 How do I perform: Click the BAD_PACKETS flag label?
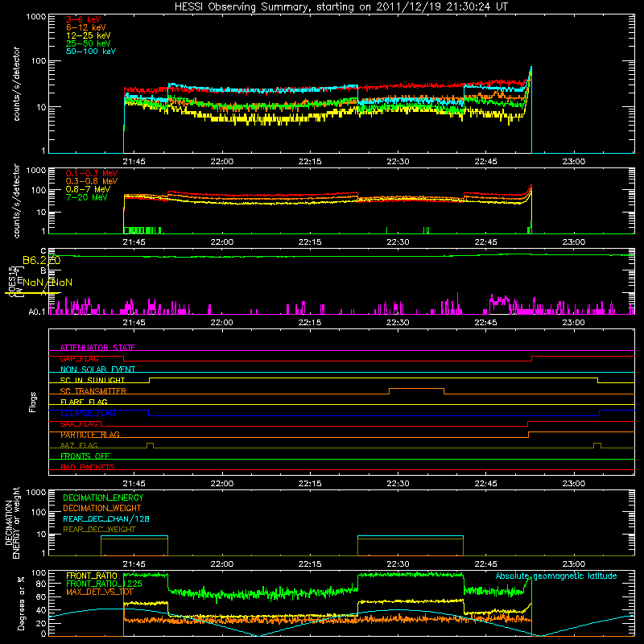[88, 467]
